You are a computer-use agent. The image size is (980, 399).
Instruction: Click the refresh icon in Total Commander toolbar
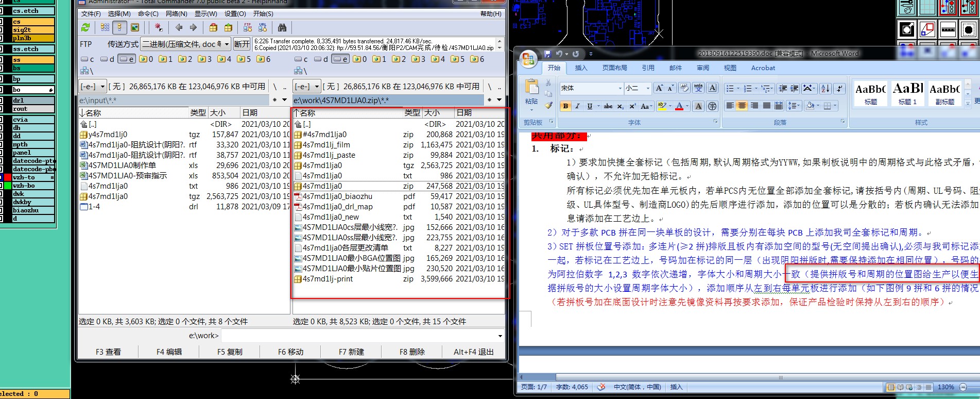pyautogui.click(x=85, y=27)
